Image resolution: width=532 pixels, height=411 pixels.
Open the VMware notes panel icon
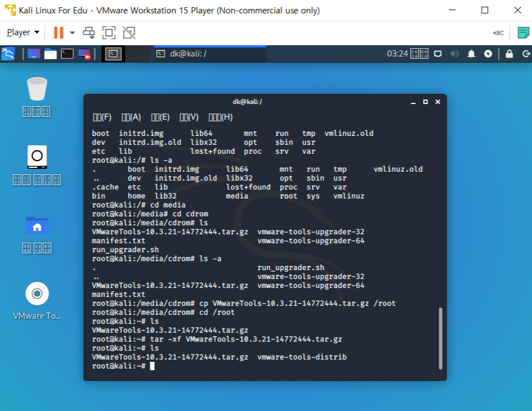(523, 33)
